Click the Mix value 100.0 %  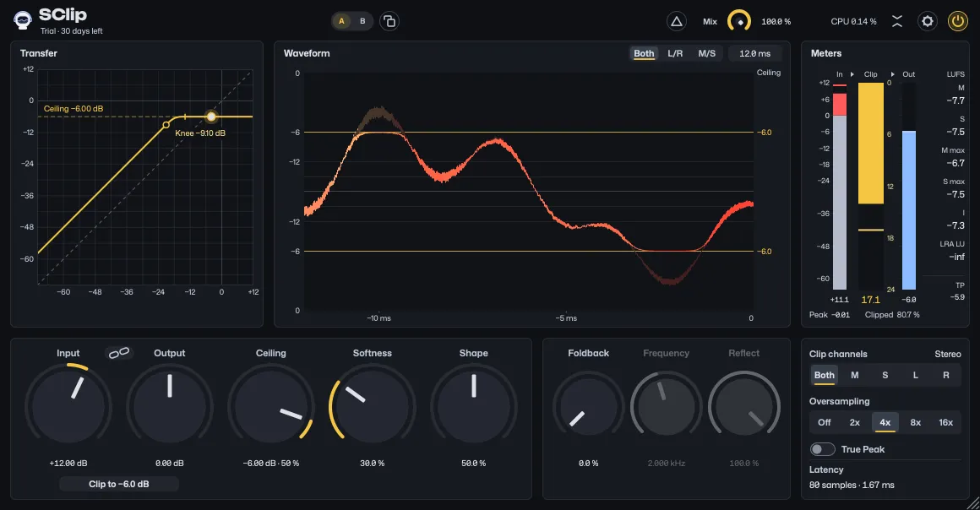(776, 21)
